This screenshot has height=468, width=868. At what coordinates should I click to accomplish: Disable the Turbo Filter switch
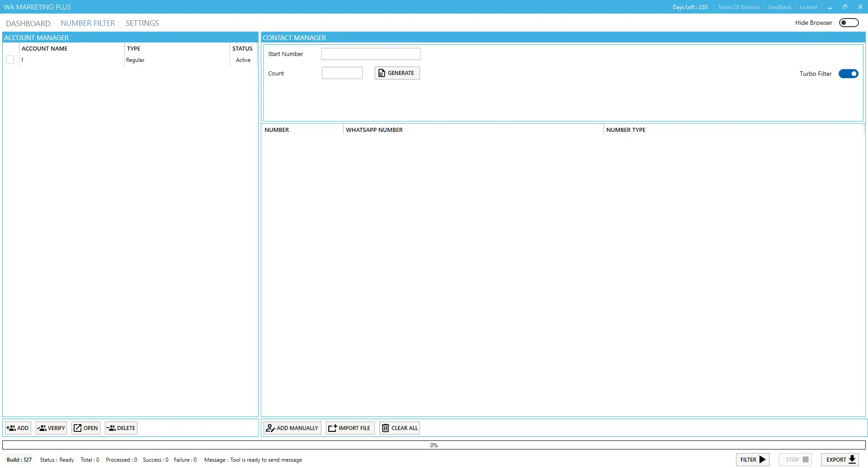[848, 74]
